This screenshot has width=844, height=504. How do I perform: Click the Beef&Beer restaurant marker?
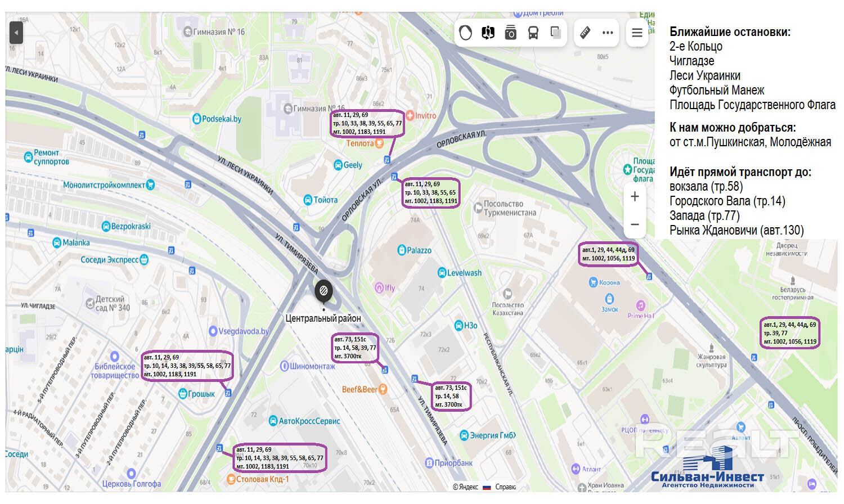[x=383, y=389]
